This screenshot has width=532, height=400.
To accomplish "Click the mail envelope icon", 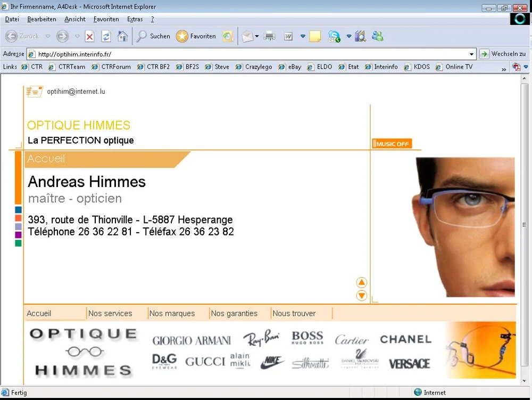I will [247, 36].
